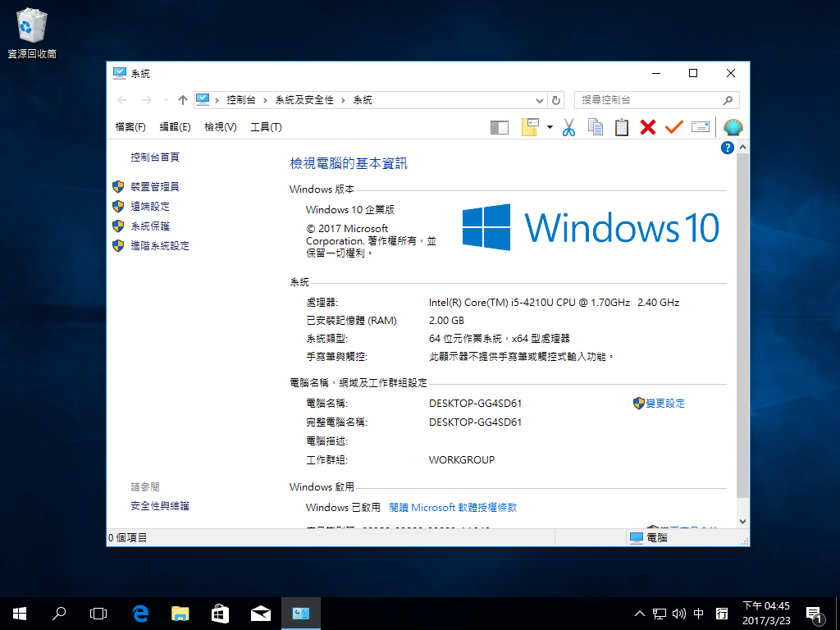This screenshot has height=630, width=840.
Task: Expand the address bar history dropdown
Action: pyautogui.click(x=539, y=100)
